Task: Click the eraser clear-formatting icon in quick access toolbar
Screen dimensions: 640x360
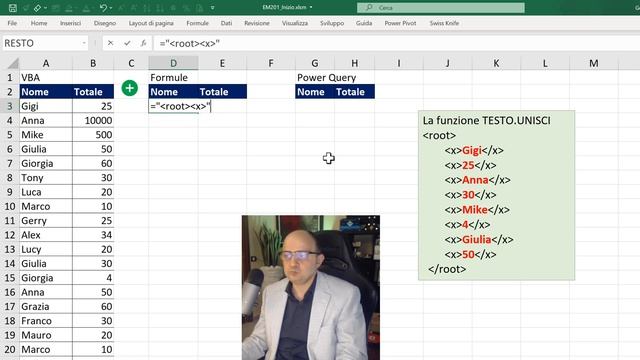Action: (38, 8)
